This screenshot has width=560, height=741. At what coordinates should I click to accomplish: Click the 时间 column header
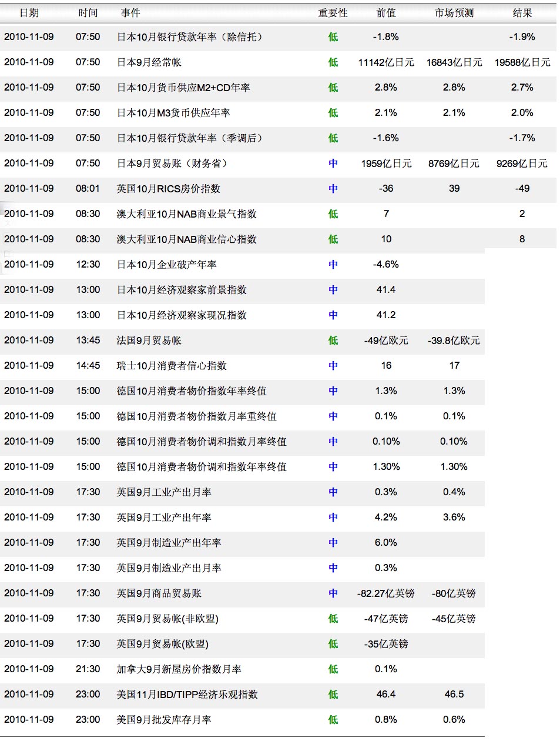(x=88, y=13)
